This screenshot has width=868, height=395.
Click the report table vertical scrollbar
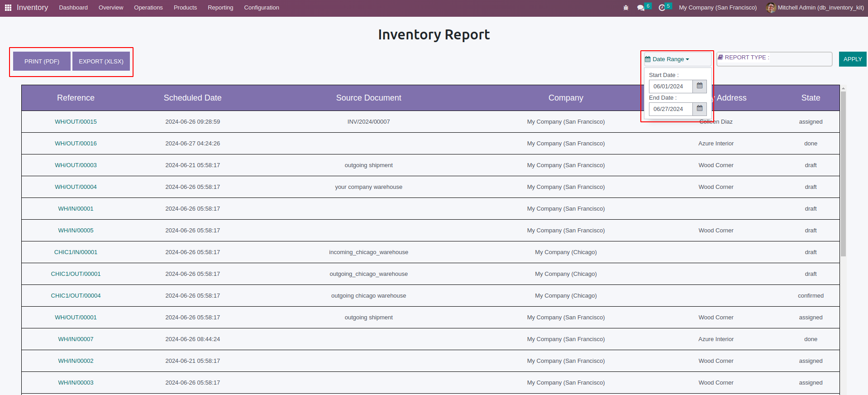pos(843,172)
